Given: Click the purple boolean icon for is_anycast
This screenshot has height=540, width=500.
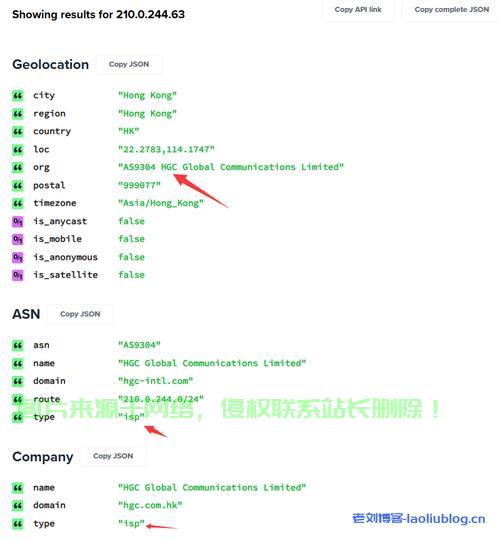Looking at the screenshot, I should coord(18,221).
